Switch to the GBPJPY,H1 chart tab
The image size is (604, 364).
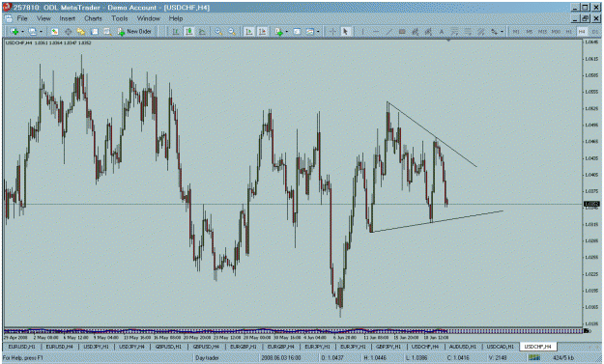point(388,347)
